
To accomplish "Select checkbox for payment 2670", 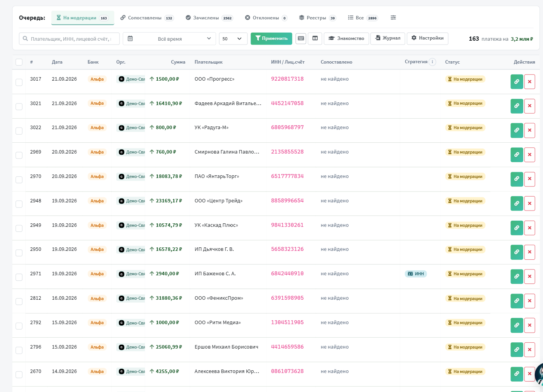I will click(x=19, y=375).
